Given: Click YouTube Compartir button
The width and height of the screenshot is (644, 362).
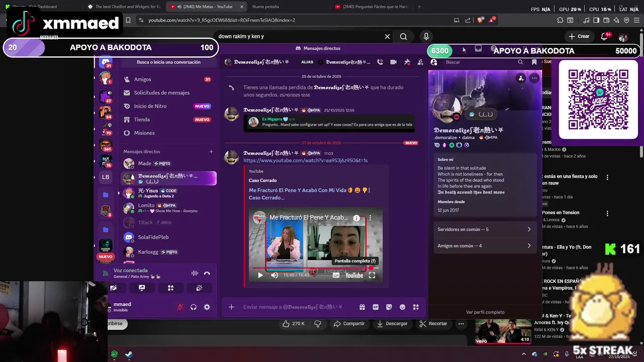Looking at the screenshot, I should coord(349,323).
